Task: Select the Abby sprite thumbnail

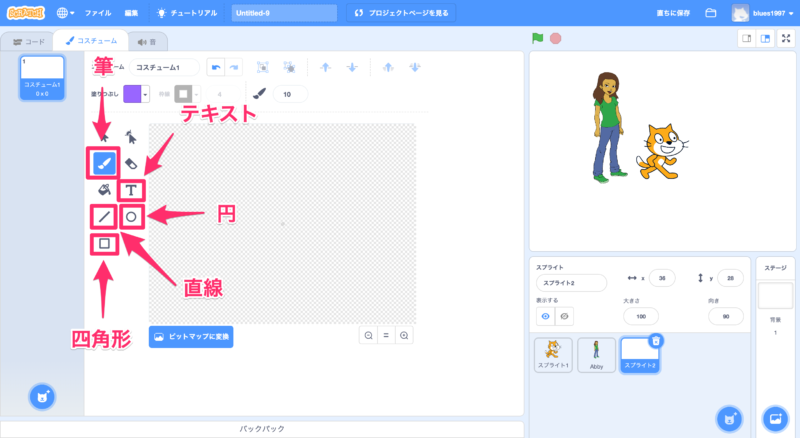Action: point(596,355)
